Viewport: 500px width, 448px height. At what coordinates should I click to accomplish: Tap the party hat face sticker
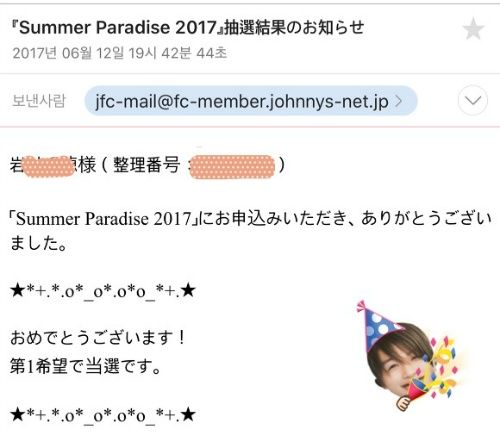point(411,356)
